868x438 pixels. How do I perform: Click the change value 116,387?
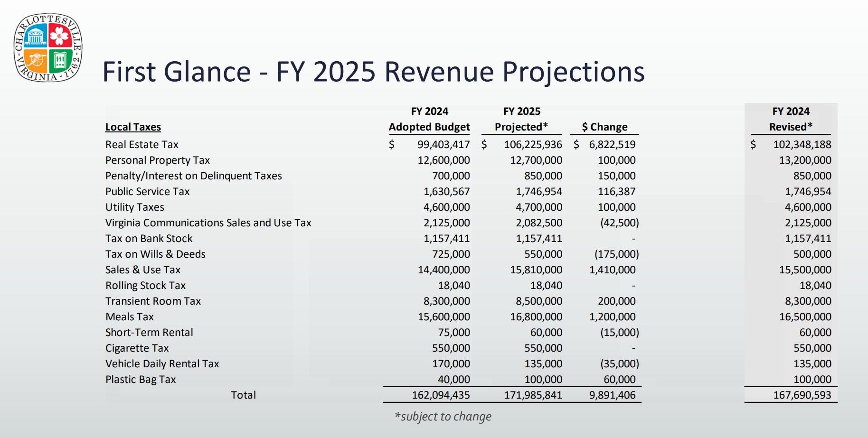616,191
